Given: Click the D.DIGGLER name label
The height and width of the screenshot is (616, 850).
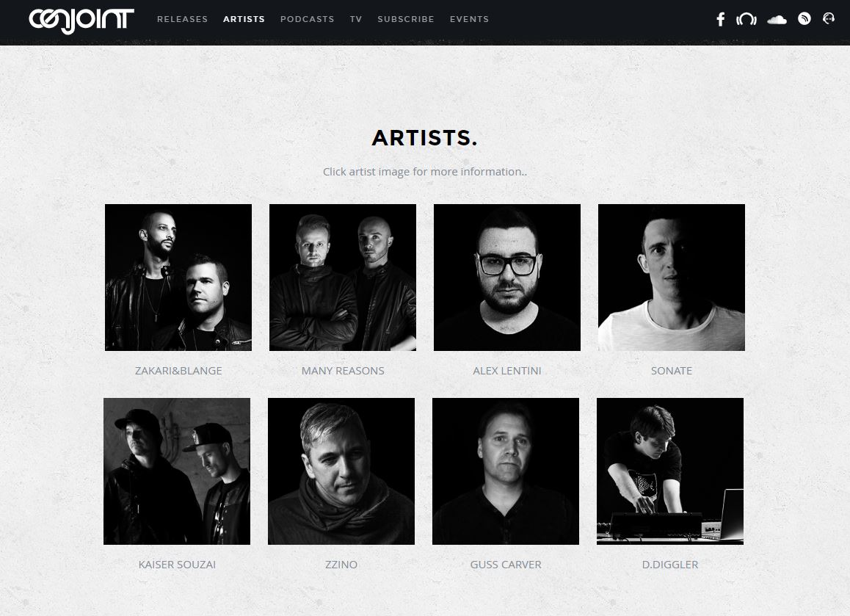Looking at the screenshot, I should click(670, 565).
